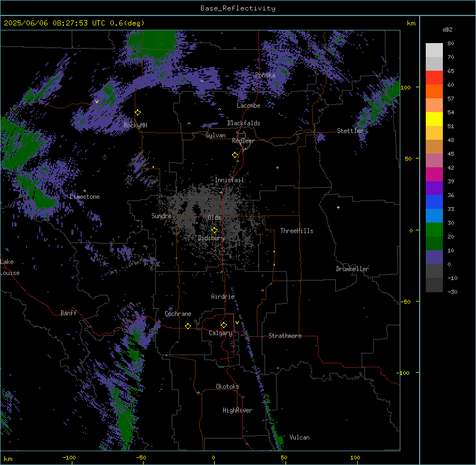This screenshot has width=476, height=465.
Task: Click the HighRiver label
Action: coord(237,410)
